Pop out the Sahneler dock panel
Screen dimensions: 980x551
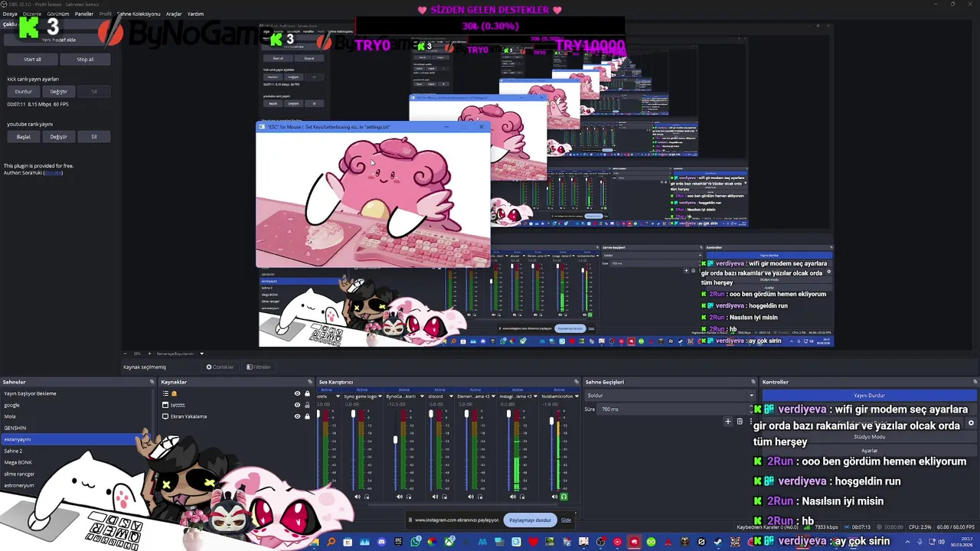[152, 382]
